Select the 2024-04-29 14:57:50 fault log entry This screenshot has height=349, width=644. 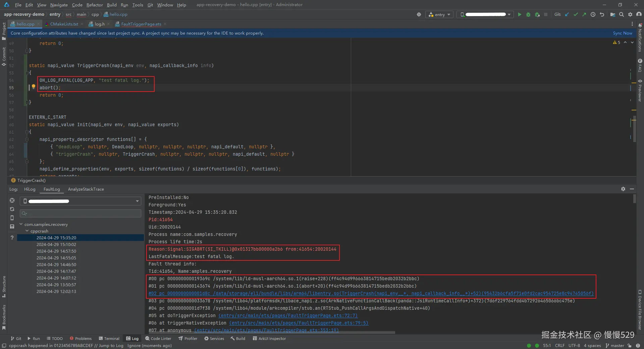point(56,251)
